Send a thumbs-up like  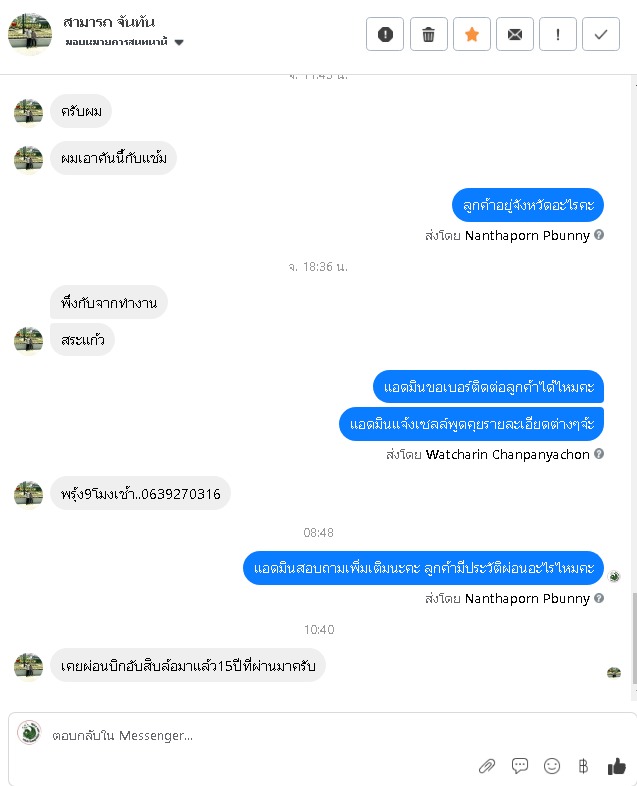pyautogui.click(x=616, y=765)
